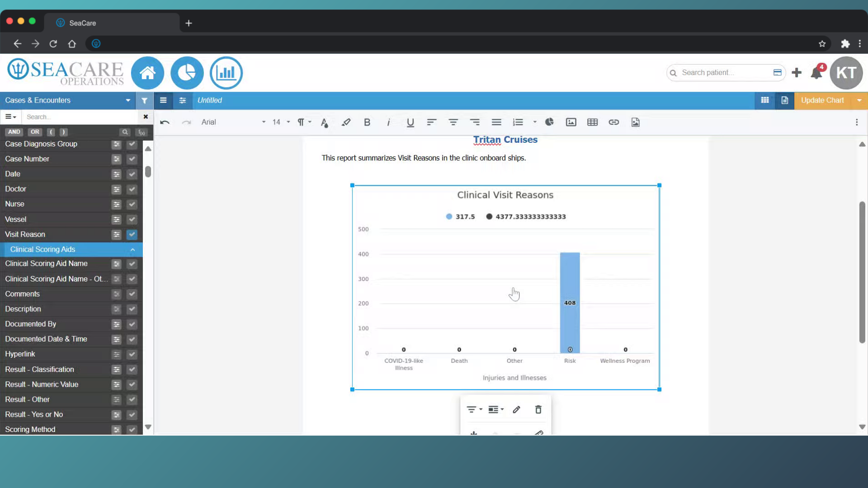Open the chart text wrap dropdown
The image size is (868, 488).
tap(496, 410)
